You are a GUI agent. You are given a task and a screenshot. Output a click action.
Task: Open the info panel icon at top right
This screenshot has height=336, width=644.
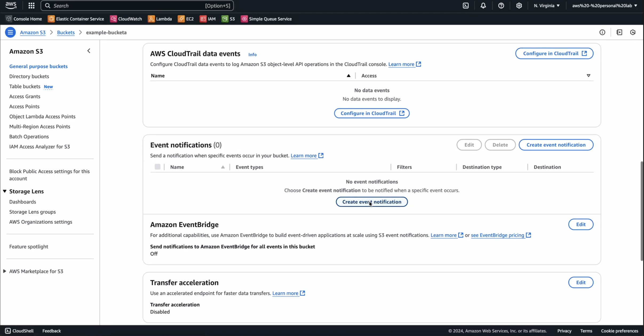602,32
